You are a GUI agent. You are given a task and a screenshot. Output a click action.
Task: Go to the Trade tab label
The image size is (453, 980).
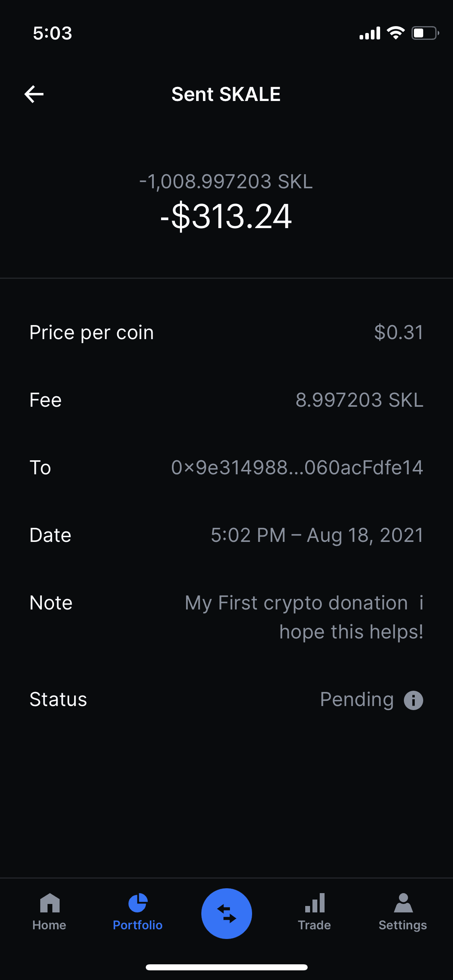pyautogui.click(x=314, y=925)
